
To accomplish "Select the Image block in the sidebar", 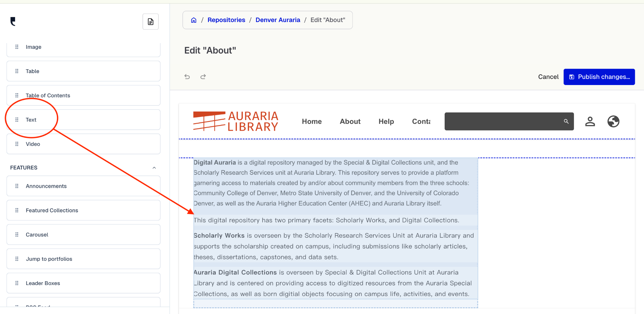I will click(x=84, y=49).
